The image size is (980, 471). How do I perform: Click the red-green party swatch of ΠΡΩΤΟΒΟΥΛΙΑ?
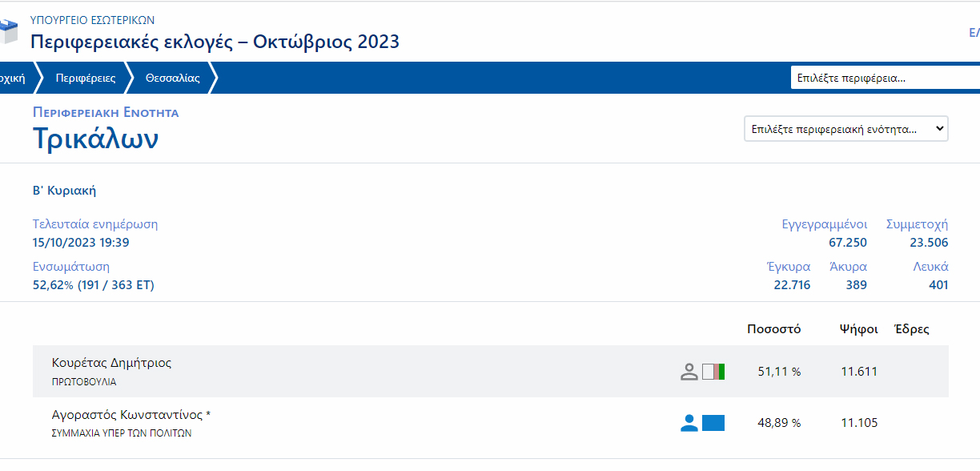(x=713, y=372)
